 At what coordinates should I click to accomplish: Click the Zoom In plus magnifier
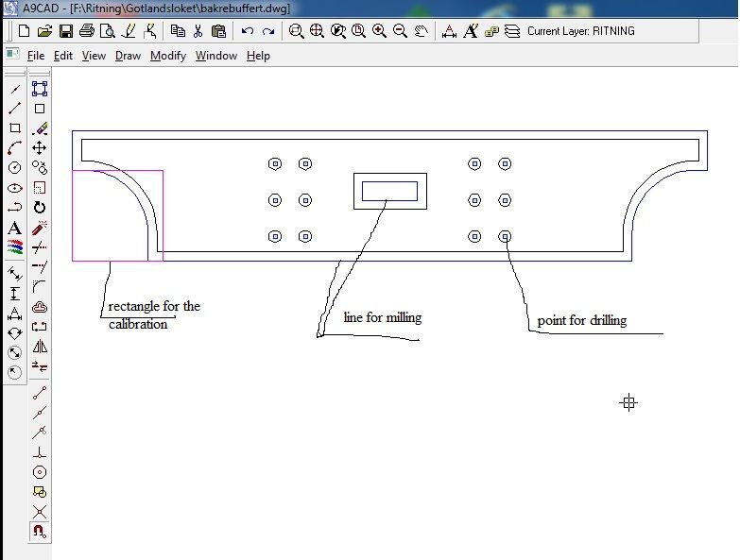379,31
